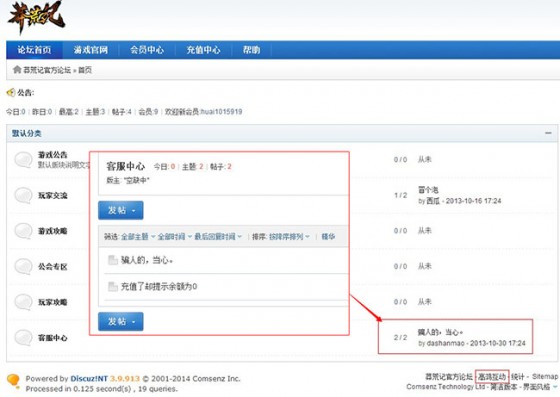Click the 公会专区 forum bubble icon
Viewport: 560px width, 397px height.
pos(24,266)
